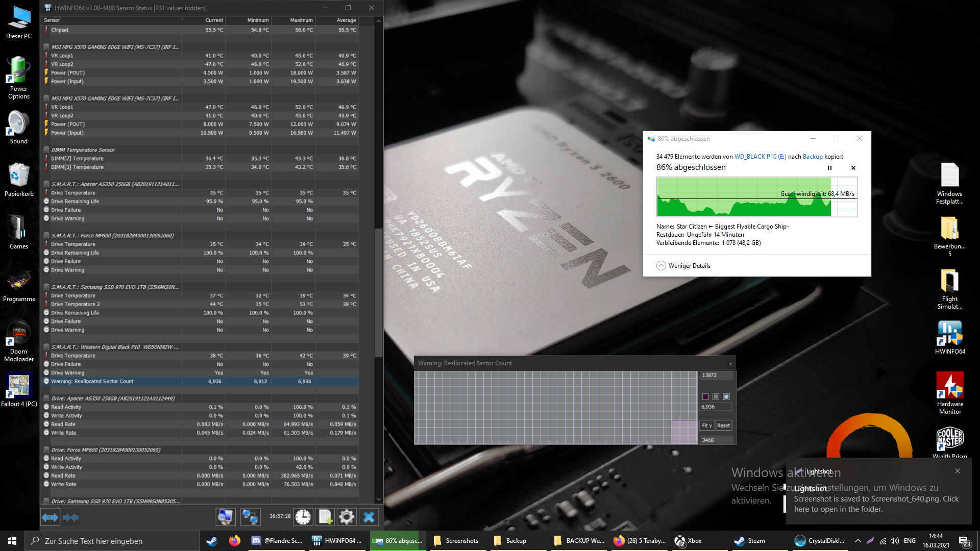Open HWiNFO summary monitor icon
Viewport: 980px width, 551px height.
(225, 517)
